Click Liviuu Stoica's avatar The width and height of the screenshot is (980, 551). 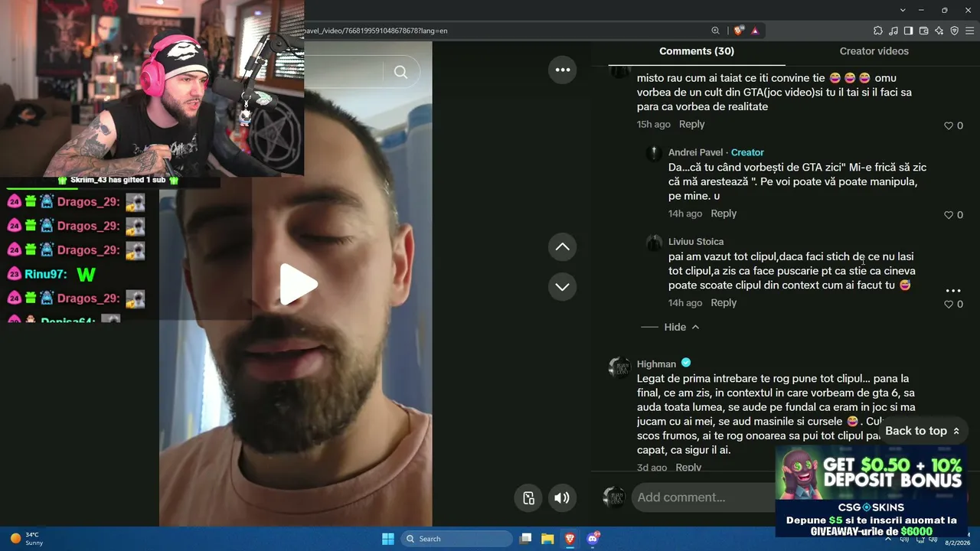[x=654, y=243]
